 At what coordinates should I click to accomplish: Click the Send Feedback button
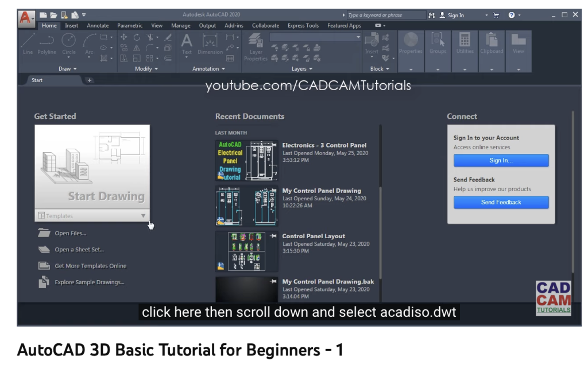(500, 202)
